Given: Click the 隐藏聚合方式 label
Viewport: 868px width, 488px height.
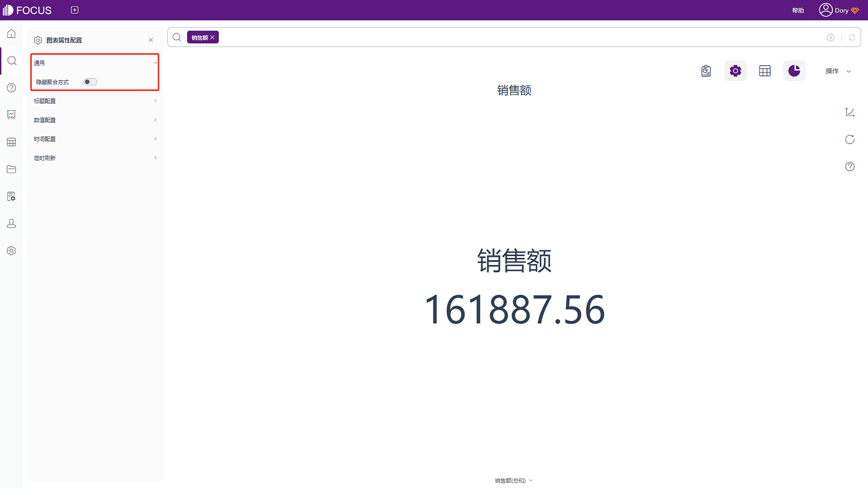Looking at the screenshot, I should (53, 83).
